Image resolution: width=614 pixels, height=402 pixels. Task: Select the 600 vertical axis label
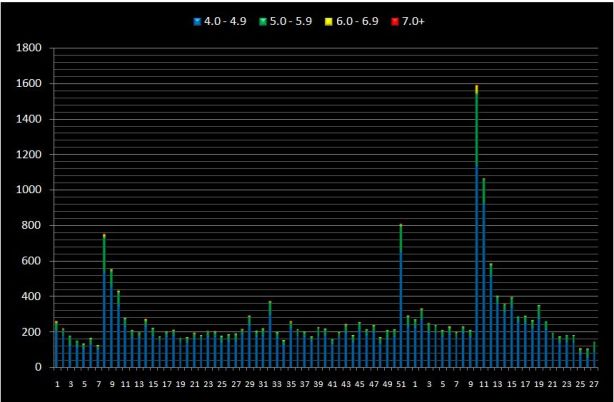point(33,261)
